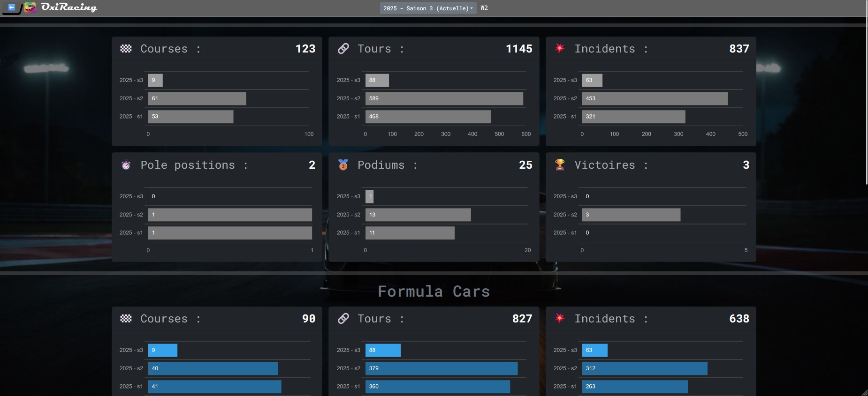Click the blue 2025 - s3 bar showing 9 courses
Screen dimensions: 868x396
click(163, 350)
